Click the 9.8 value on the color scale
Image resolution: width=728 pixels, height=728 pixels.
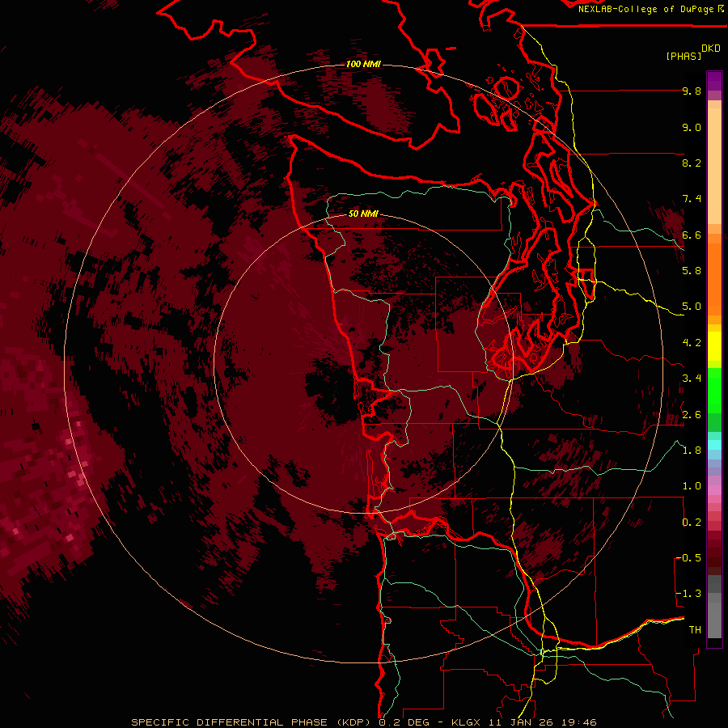[x=692, y=91]
